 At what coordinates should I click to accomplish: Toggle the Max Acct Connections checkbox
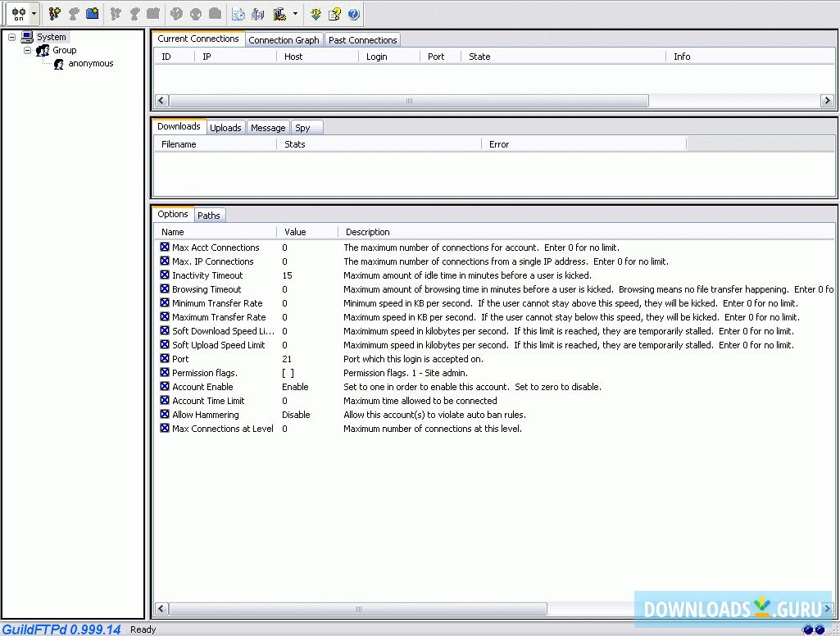[x=165, y=248]
